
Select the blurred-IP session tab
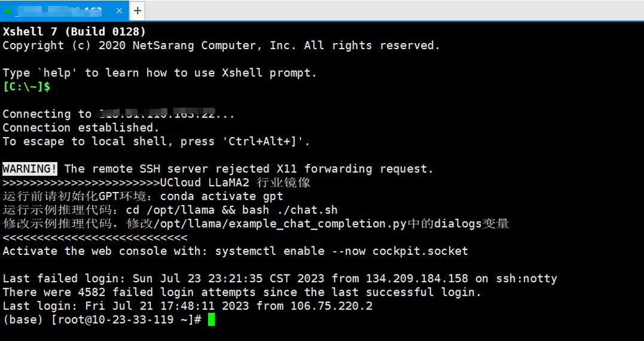[60, 11]
